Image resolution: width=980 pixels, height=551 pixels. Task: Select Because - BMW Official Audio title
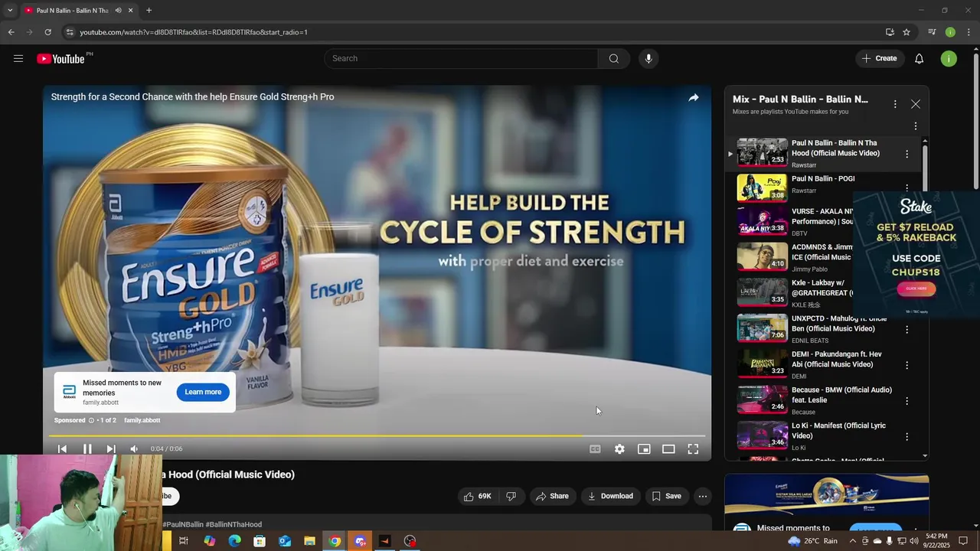(x=841, y=395)
